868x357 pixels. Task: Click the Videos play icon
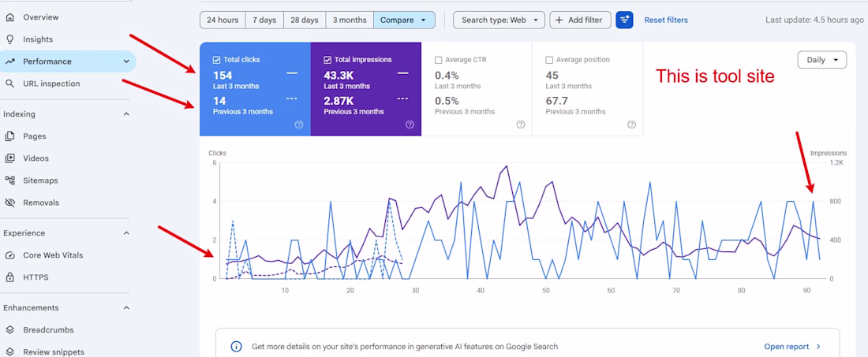9,158
